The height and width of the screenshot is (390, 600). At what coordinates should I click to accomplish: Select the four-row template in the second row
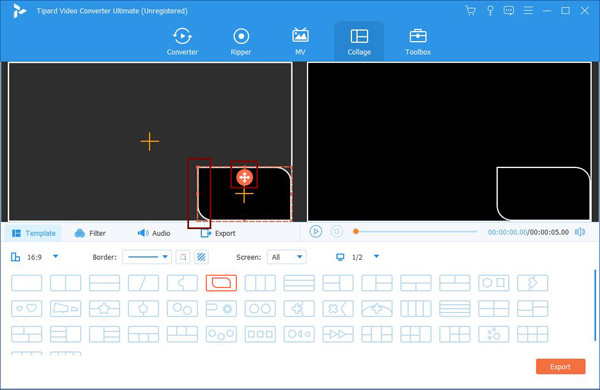point(455,308)
